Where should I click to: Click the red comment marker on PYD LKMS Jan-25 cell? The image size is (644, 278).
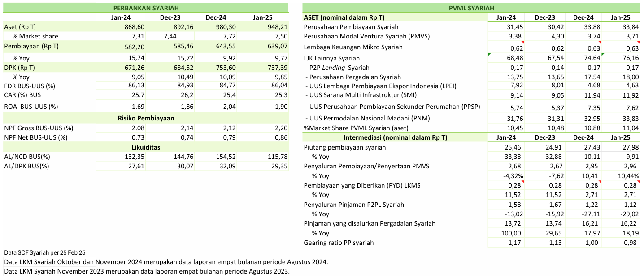click(639, 182)
